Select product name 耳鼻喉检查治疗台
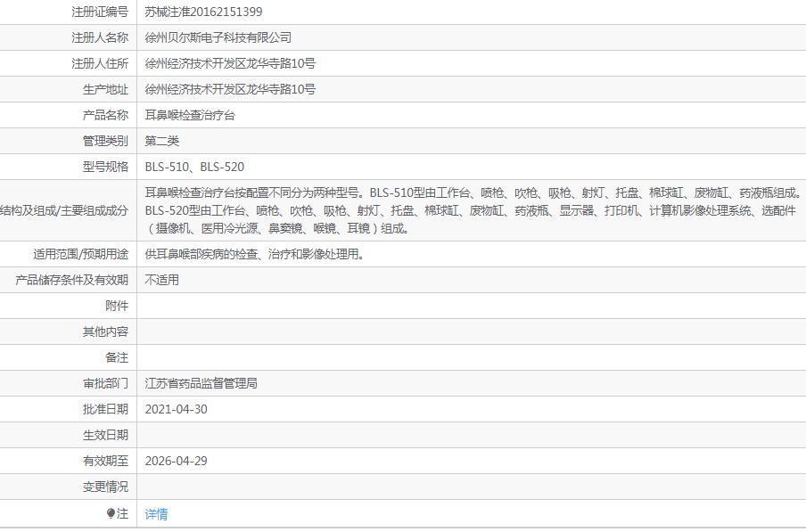Screen dimensions: 806x532 190,115
